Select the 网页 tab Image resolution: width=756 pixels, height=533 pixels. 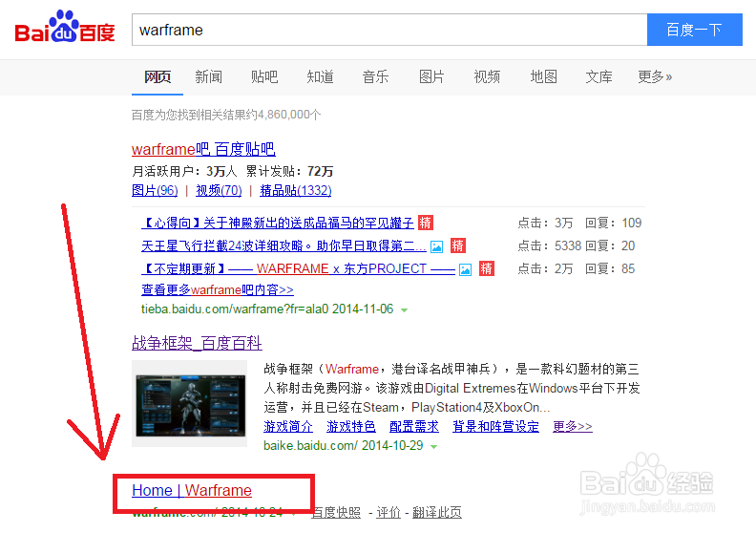(157, 76)
